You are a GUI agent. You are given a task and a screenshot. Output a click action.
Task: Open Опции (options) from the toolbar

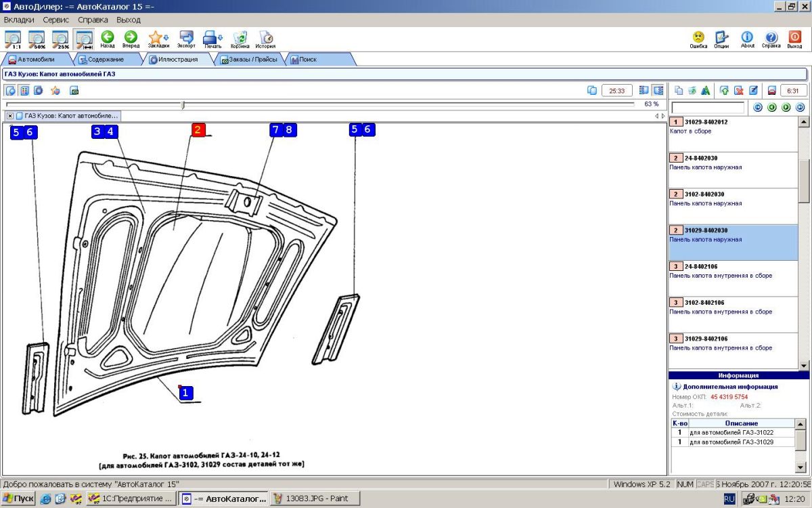tap(721, 39)
